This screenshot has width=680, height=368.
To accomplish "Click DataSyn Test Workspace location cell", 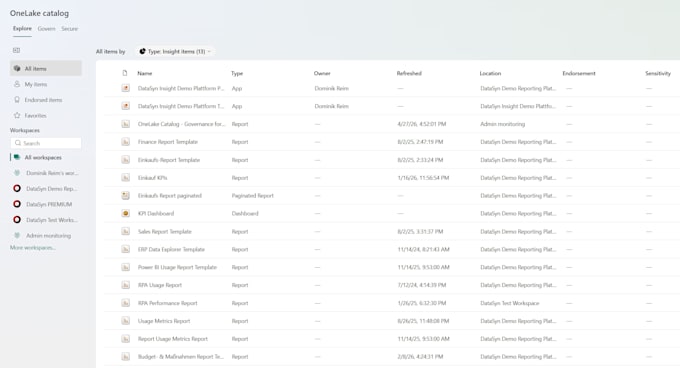I will click(510, 303).
